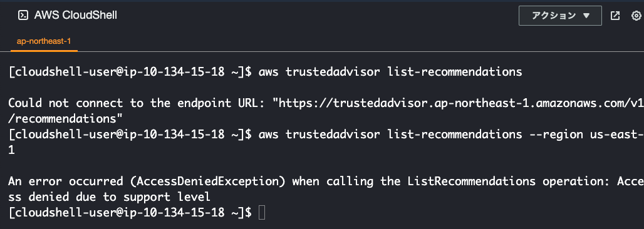Screen dimensions: 644x229
Task: Place cursor at the blinking terminal prompt block
Action: click(262, 213)
